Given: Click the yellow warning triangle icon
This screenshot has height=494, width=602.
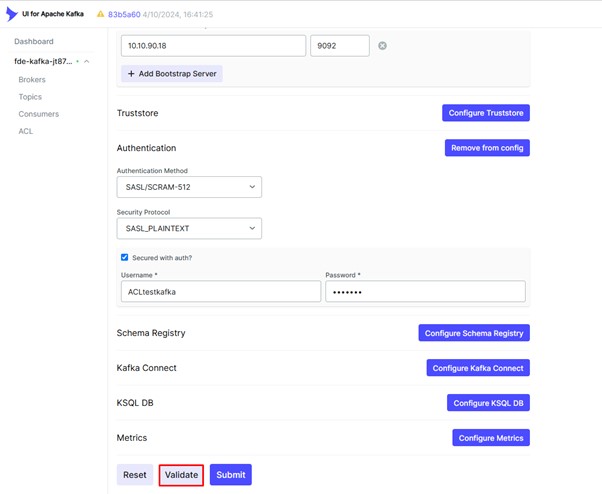Looking at the screenshot, I should click(x=101, y=14).
